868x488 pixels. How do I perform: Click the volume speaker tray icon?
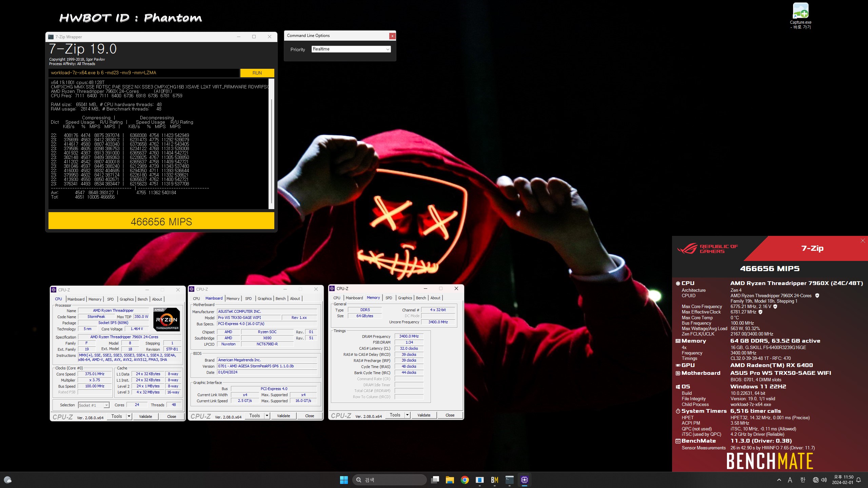824,480
